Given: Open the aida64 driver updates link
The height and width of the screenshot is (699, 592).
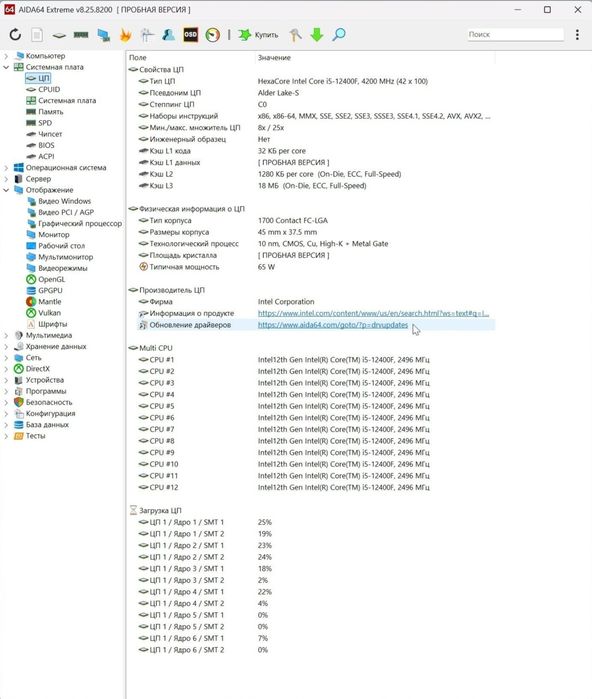Looking at the screenshot, I should [x=333, y=325].
